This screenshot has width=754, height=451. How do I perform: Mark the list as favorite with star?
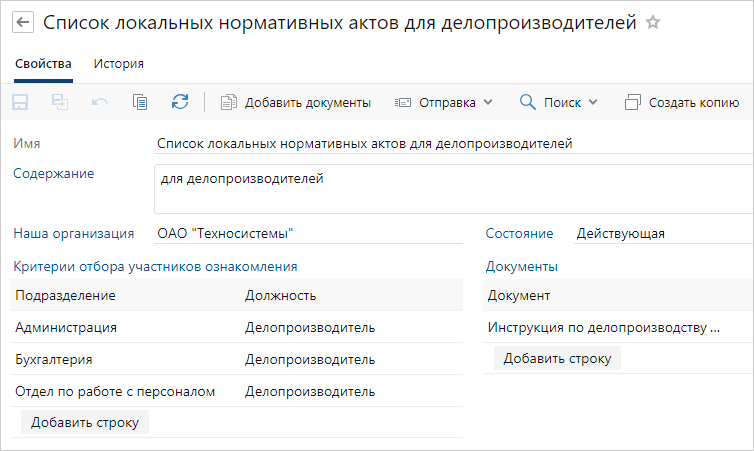pyautogui.click(x=653, y=22)
